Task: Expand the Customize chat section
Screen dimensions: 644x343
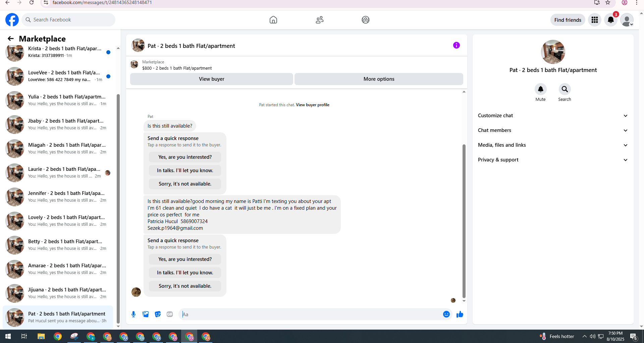Action: tap(553, 116)
